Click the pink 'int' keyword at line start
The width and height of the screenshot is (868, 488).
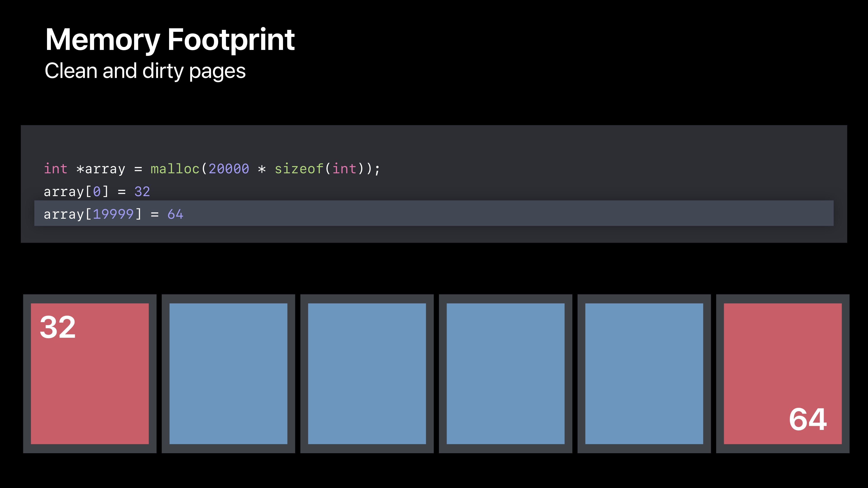[x=56, y=169]
